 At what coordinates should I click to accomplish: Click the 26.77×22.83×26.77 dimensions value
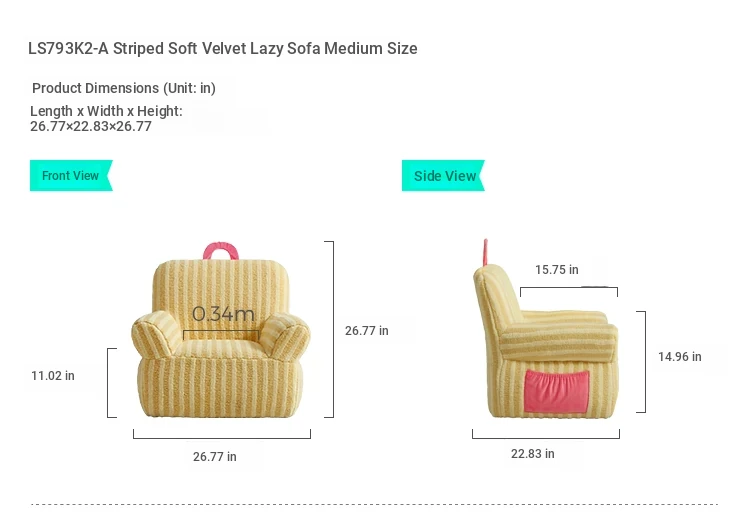point(91,126)
